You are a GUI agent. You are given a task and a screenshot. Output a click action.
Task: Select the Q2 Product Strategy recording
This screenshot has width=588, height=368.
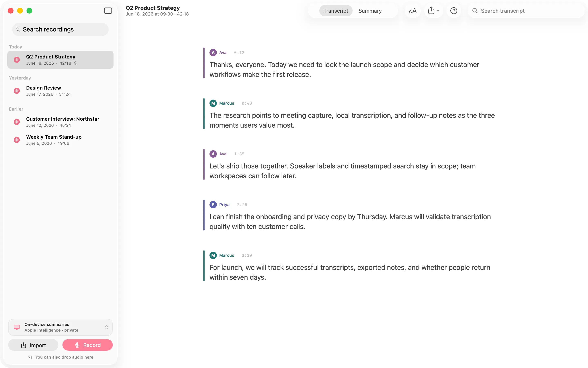pos(60,60)
